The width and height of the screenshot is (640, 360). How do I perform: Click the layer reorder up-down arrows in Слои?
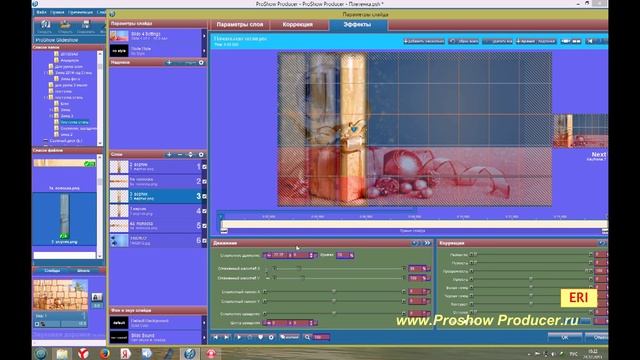(190, 155)
